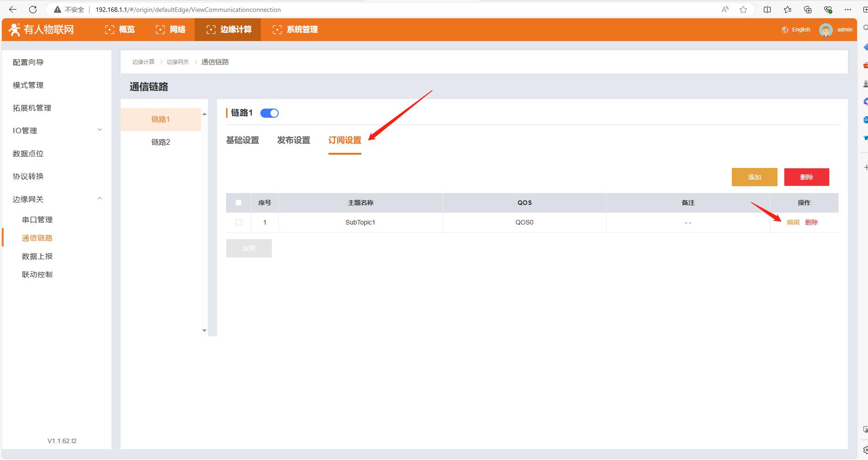Check the select-all checkbox in table header
868x460 pixels.
(x=238, y=203)
